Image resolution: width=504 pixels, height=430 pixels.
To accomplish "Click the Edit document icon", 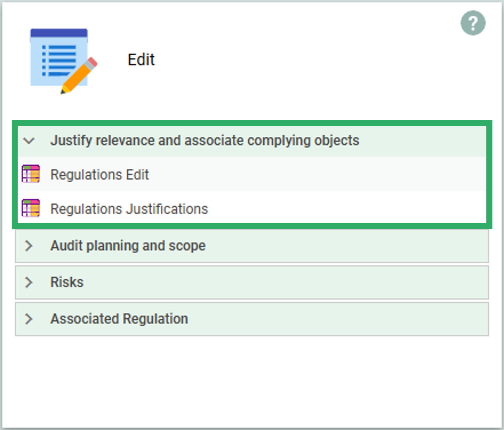I will pyautogui.click(x=58, y=58).
